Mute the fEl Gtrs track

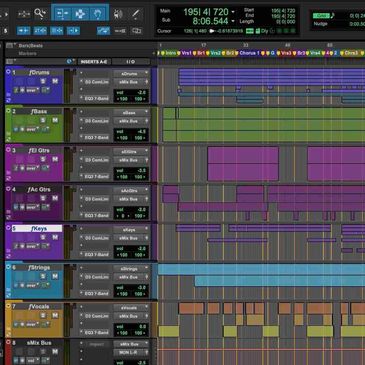(x=55, y=159)
